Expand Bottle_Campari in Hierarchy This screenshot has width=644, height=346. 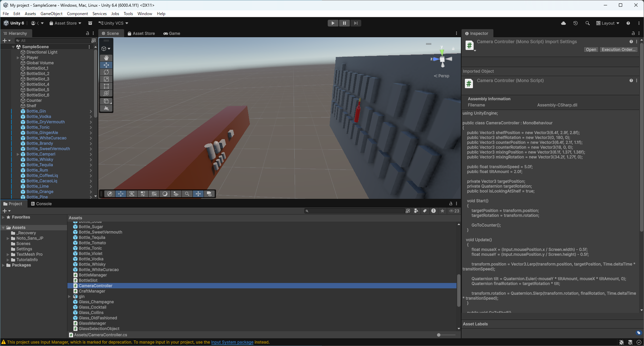(18, 154)
